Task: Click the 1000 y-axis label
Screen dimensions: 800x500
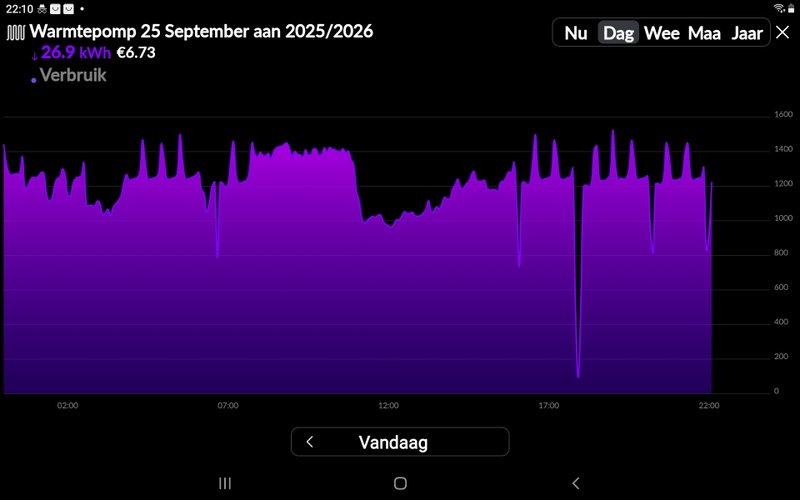Action: click(783, 218)
